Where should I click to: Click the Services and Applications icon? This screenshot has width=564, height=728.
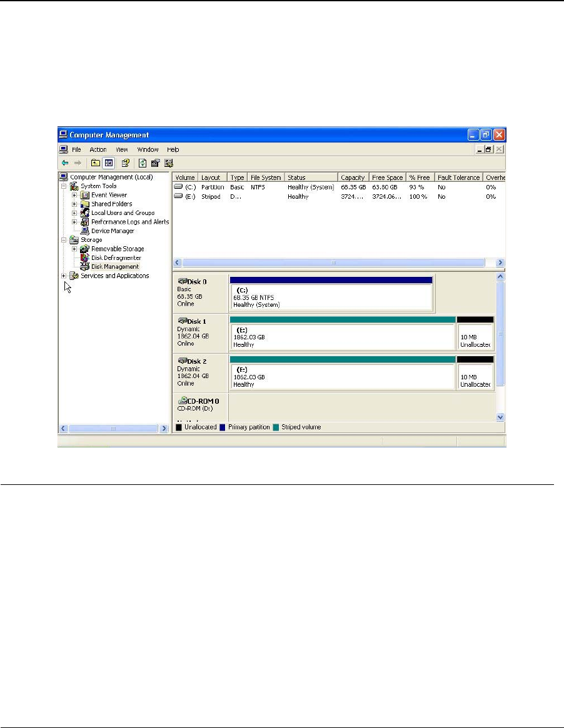[74, 276]
